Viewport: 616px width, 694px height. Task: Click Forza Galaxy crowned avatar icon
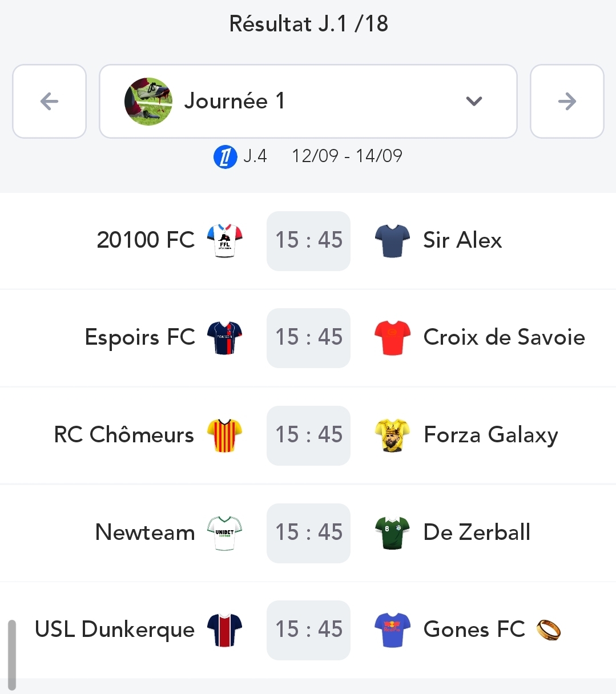point(392,435)
